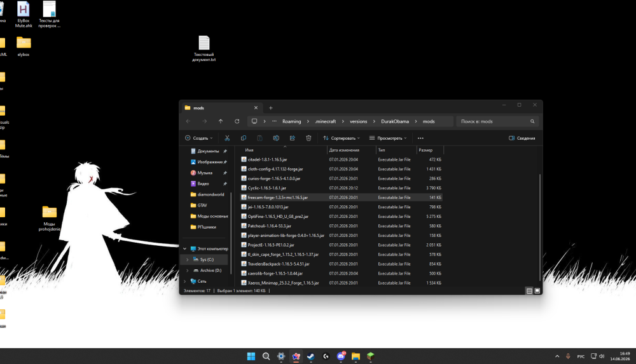
Task: Expand the Сеть tree node
Action: (185, 281)
